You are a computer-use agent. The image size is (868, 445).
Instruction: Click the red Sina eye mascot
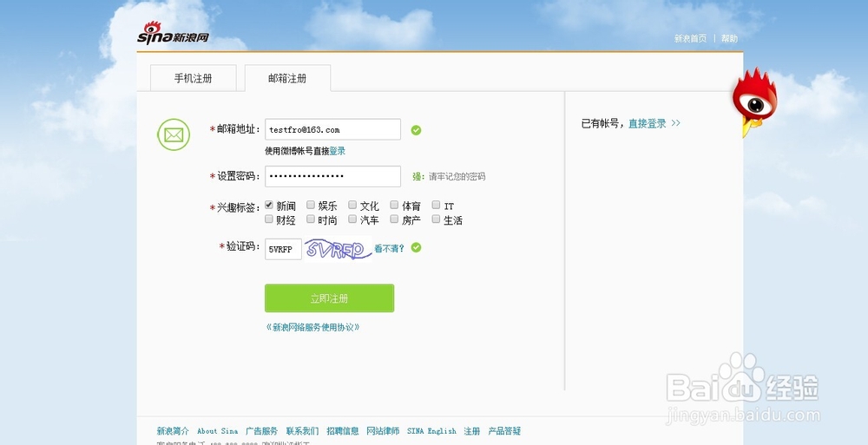click(754, 103)
